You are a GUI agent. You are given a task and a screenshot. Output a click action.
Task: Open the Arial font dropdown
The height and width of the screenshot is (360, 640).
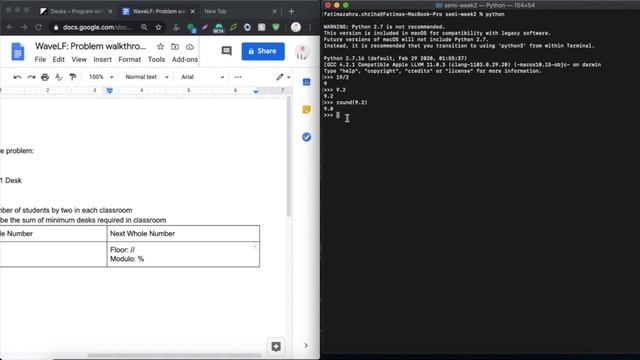click(x=202, y=77)
